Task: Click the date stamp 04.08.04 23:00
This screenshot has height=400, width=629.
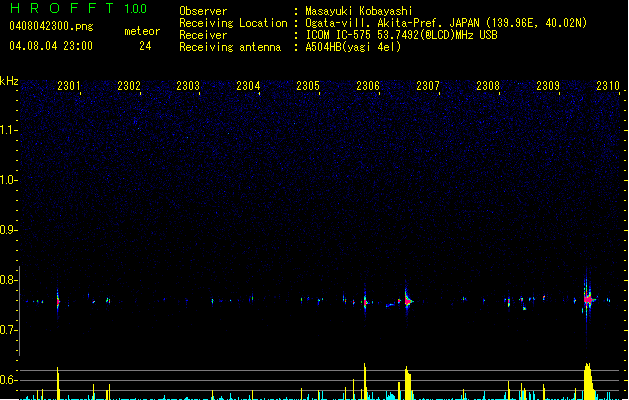Action: [51, 46]
